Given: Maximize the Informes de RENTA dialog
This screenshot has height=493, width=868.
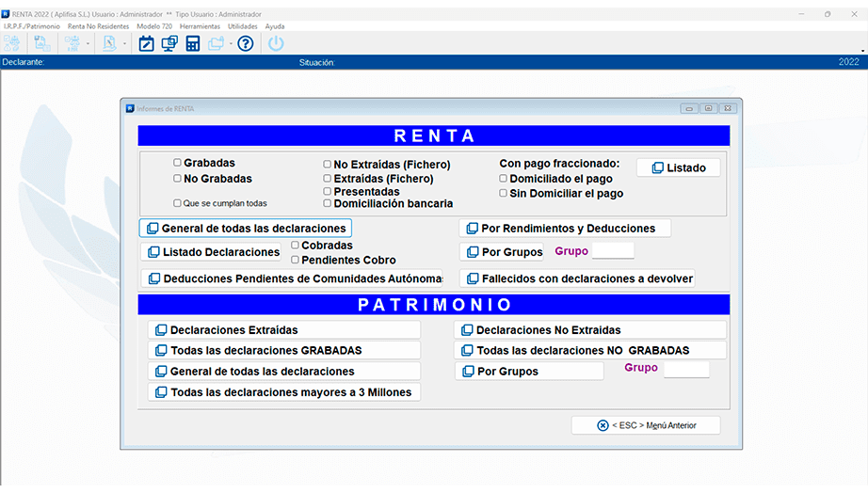Looking at the screenshot, I should 709,108.
